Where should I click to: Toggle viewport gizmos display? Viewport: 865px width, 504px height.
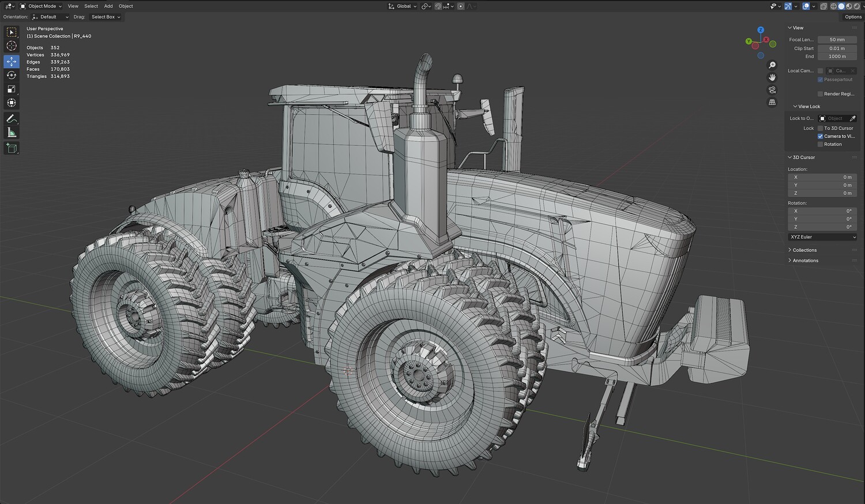tap(788, 6)
